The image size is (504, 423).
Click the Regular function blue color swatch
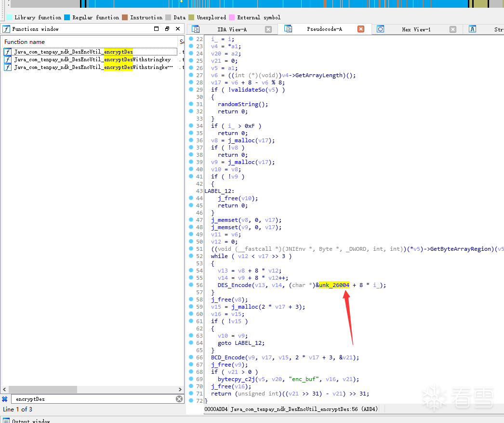[67, 17]
